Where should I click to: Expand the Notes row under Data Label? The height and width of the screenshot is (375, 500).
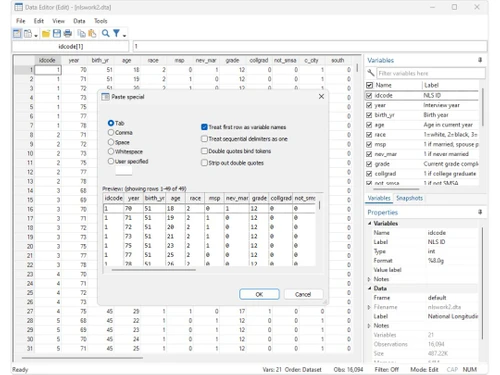point(369,326)
